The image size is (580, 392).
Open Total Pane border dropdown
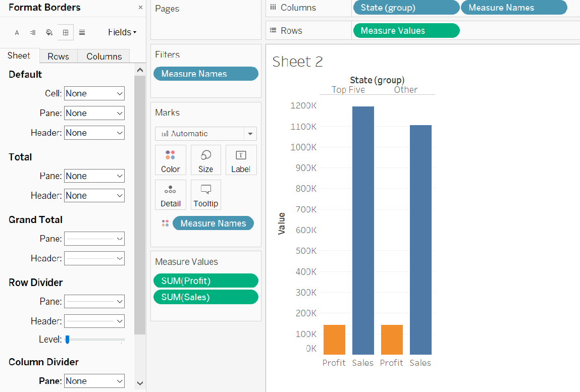pyautogui.click(x=94, y=176)
